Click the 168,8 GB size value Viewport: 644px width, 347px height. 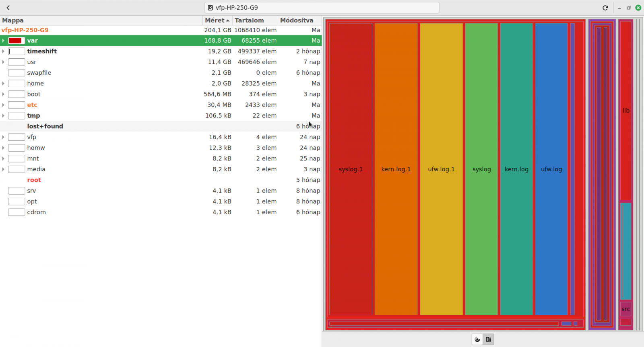tap(218, 41)
